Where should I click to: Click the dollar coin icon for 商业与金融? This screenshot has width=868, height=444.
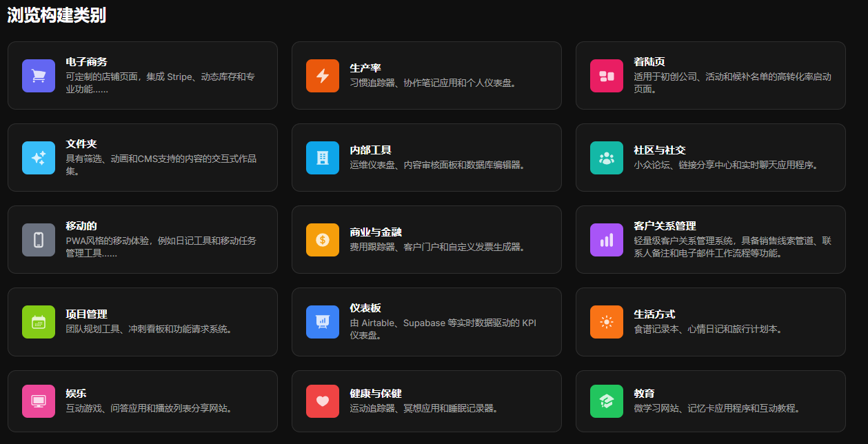[323, 240]
